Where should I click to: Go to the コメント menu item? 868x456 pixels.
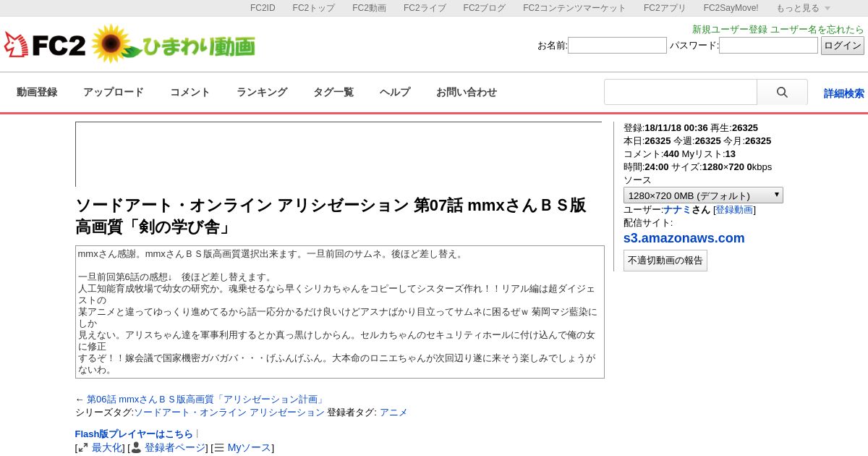pos(190,93)
